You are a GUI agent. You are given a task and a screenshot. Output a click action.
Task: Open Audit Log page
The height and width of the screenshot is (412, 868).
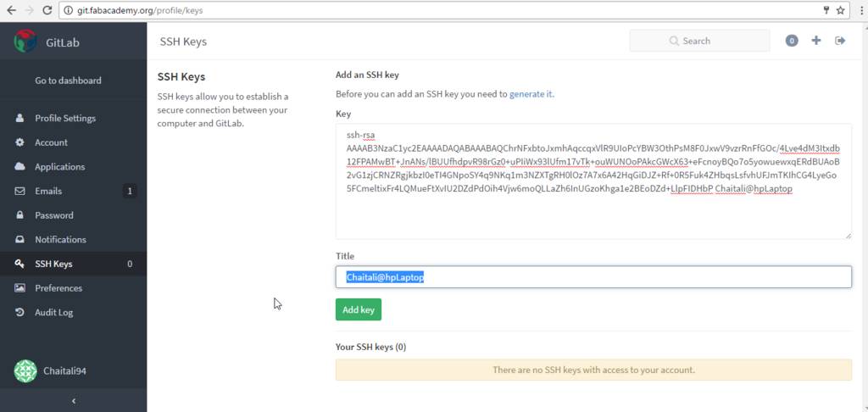coord(54,312)
